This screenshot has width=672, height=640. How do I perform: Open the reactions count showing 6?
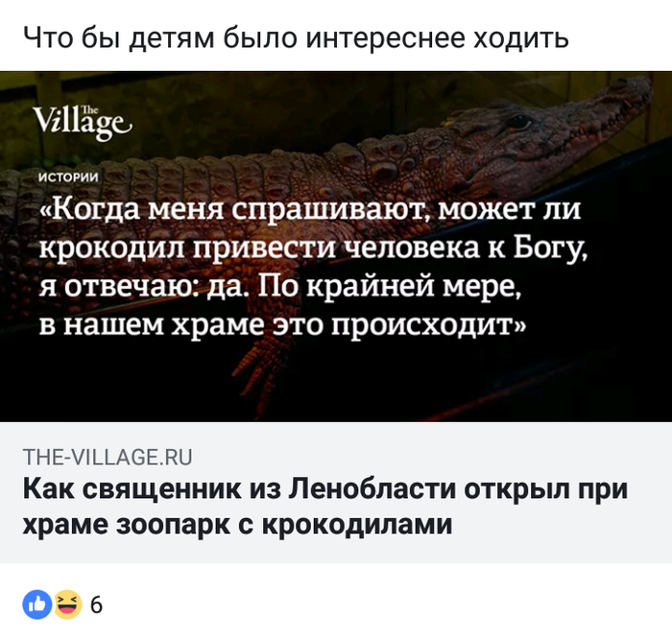click(x=96, y=605)
